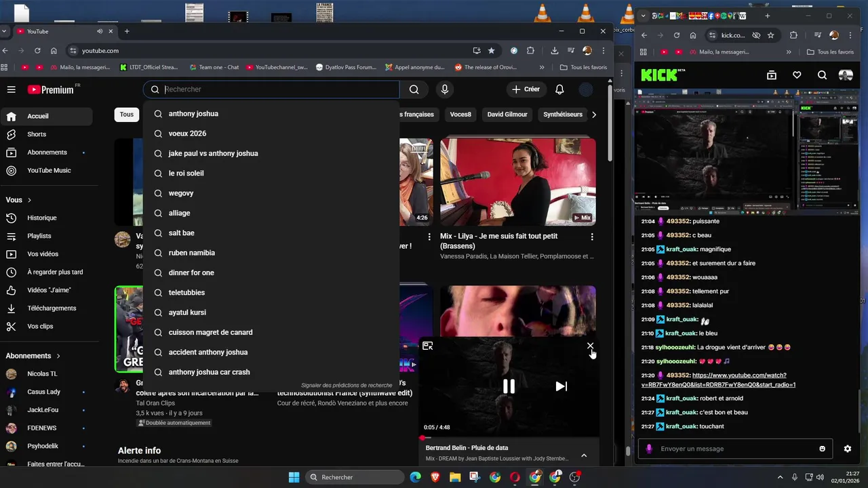This screenshot has height=488, width=868.
Task: Open options for Mix Lilya video
Action: 592,237
